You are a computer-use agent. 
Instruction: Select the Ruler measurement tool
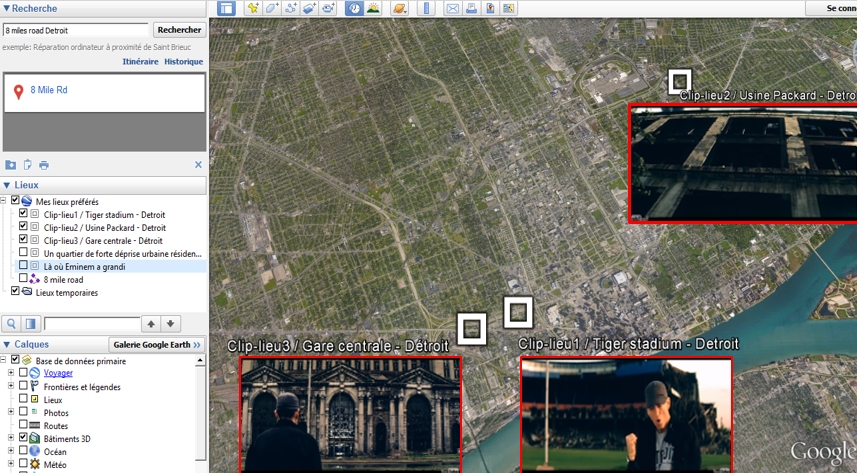click(426, 8)
